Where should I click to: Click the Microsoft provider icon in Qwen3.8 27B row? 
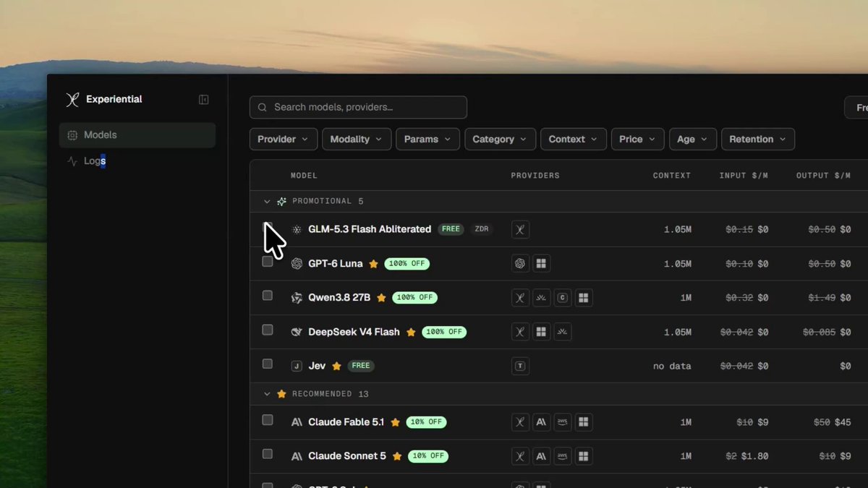tap(584, 298)
